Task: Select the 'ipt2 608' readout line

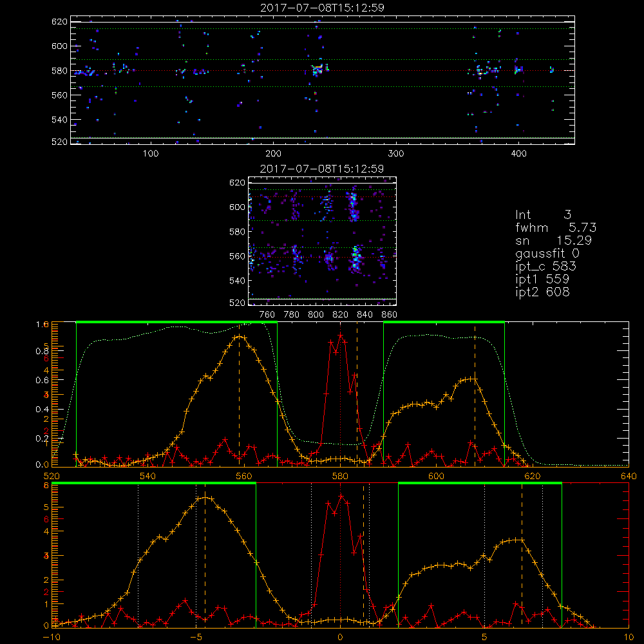Action: pyautogui.click(x=542, y=292)
